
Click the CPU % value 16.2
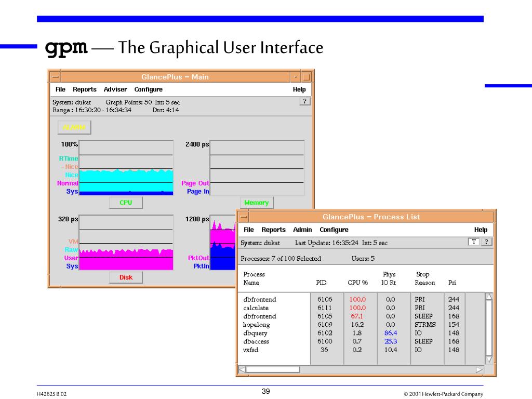point(357,325)
